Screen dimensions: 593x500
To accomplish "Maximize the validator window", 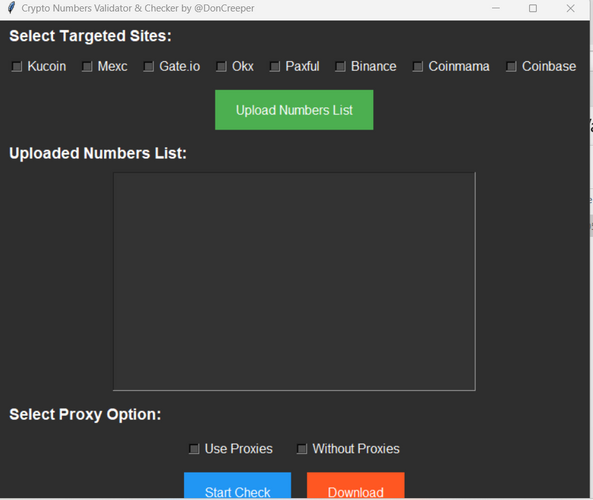I will coord(533,8).
